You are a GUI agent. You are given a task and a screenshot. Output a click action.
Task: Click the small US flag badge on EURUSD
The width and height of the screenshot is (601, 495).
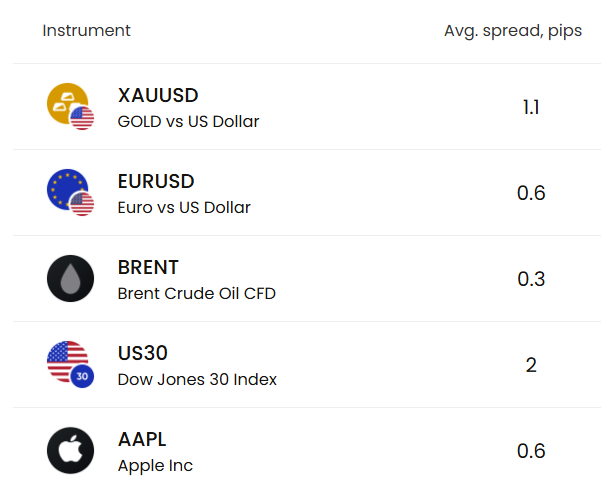coord(82,204)
